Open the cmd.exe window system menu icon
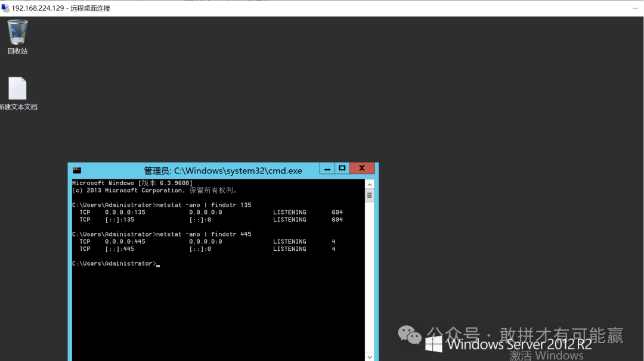The height and width of the screenshot is (361, 644). tap(77, 170)
